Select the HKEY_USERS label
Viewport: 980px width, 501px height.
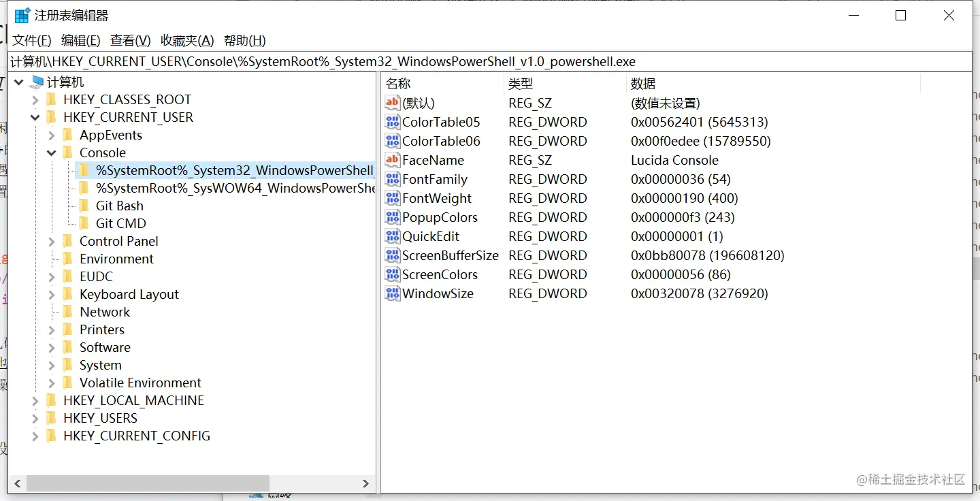(100, 418)
